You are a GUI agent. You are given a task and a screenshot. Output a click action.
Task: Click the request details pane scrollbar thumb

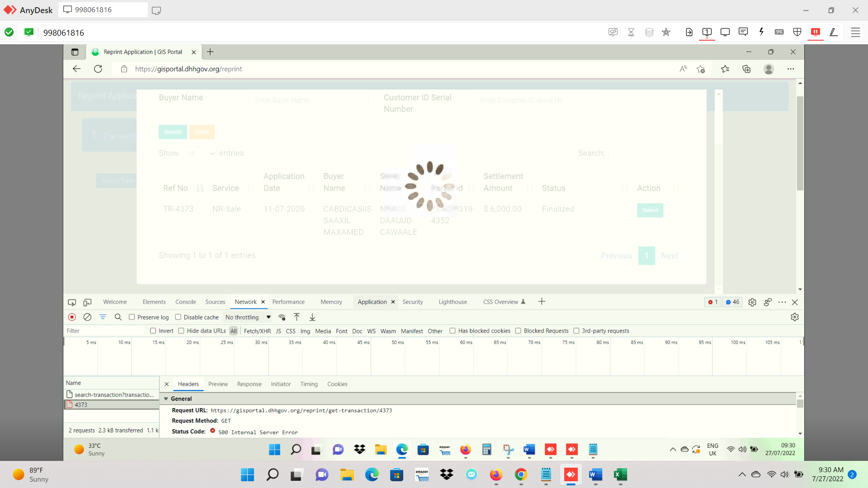coord(800,403)
